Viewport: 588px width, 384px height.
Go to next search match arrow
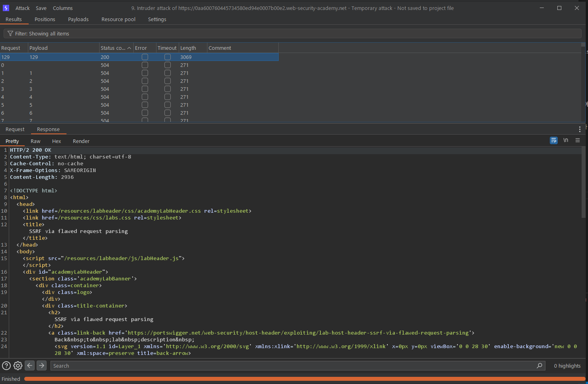pos(42,365)
